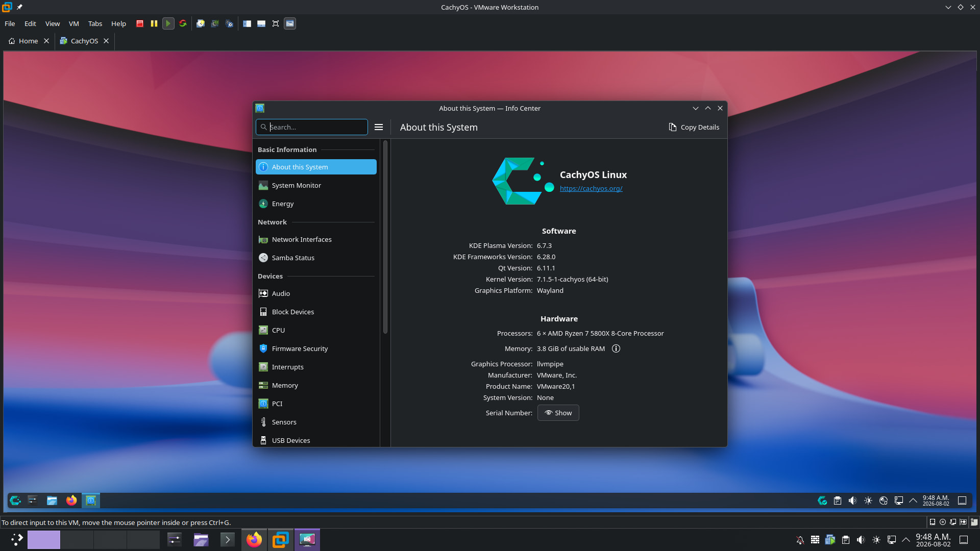Open System Monitor in the sidebar
Viewport: 980px width, 551px height.
click(316, 185)
